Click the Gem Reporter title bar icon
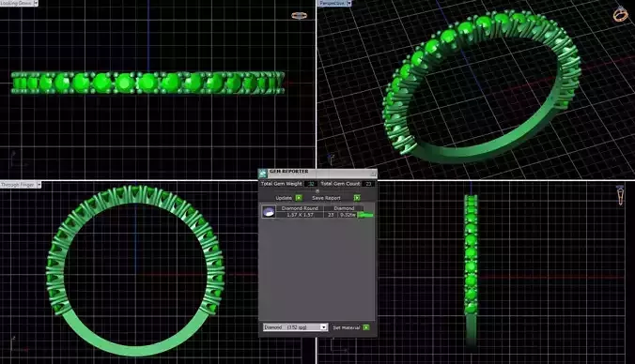 (263, 174)
